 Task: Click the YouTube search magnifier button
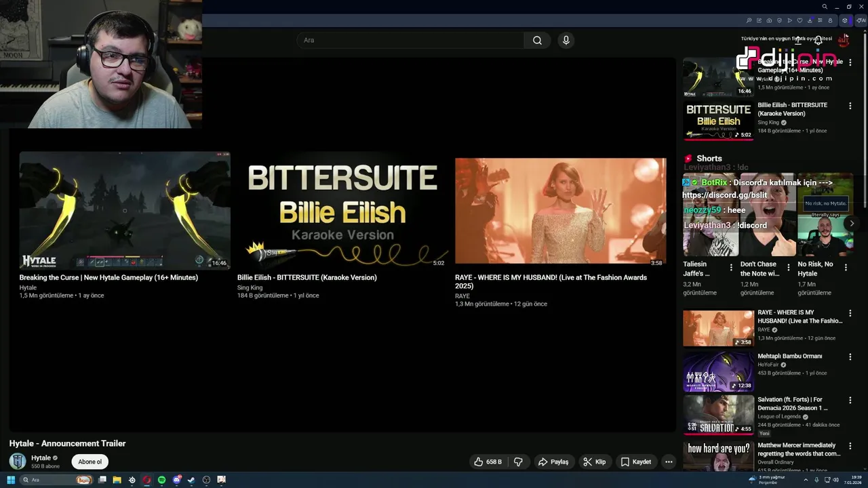coord(537,40)
